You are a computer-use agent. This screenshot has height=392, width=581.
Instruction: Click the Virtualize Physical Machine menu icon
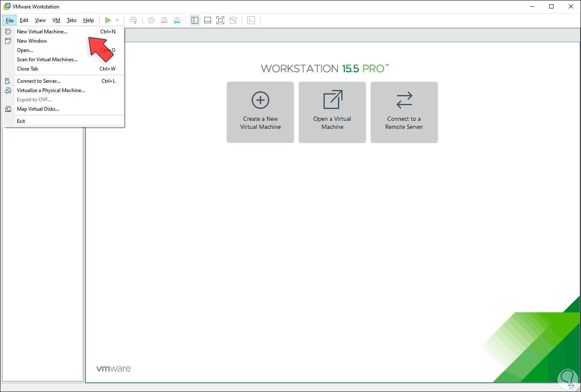click(8, 90)
